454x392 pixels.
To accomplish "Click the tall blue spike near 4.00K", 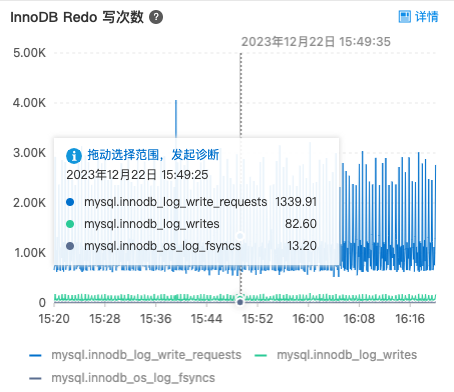I will 176,118.
